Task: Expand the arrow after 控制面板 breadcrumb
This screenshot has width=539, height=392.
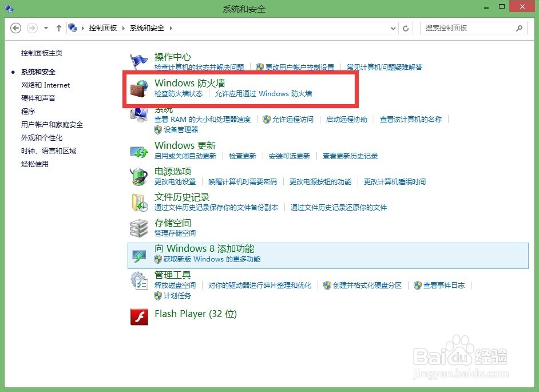Action: click(124, 28)
